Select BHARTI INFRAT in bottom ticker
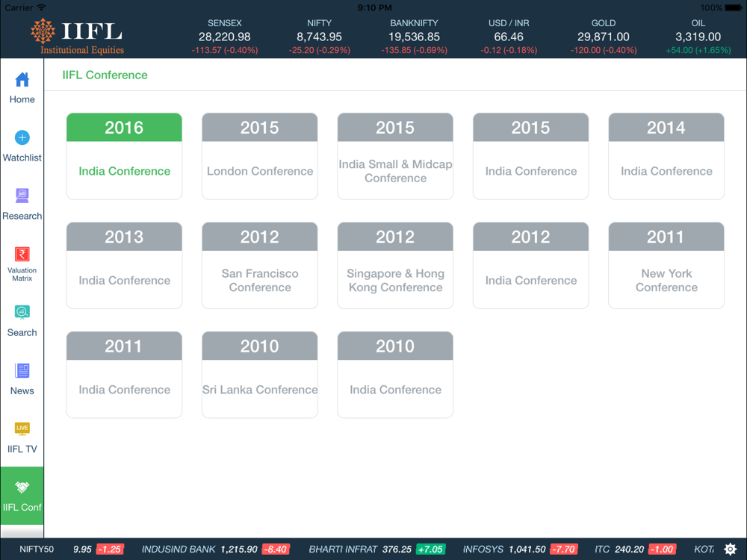 [343, 549]
